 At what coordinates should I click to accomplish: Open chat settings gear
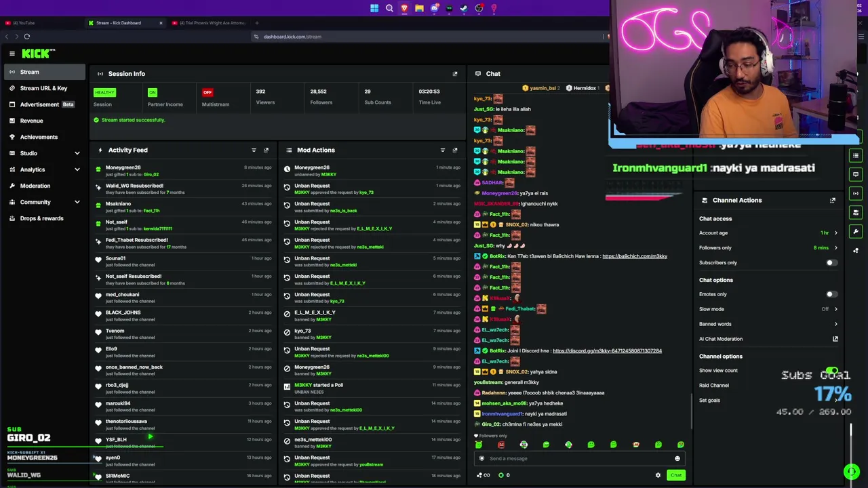[x=658, y=476]
